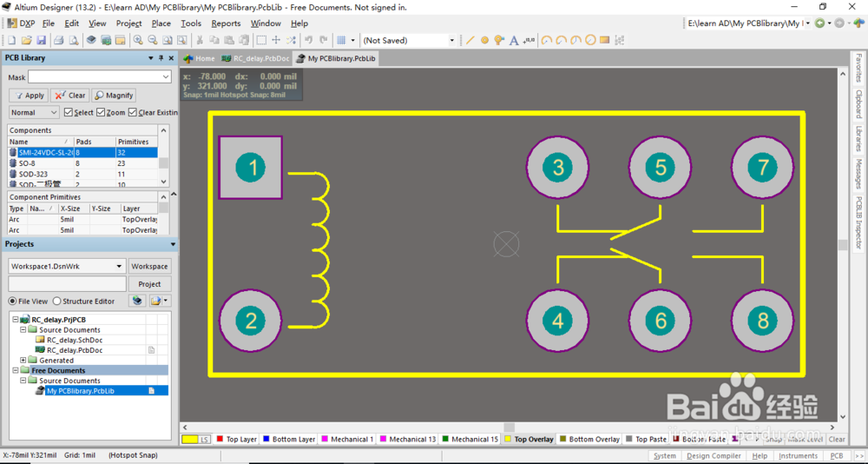Viewport: 868px width, 464px height.
Task: Click the Magnify button
Action: [x=114, y=96]
